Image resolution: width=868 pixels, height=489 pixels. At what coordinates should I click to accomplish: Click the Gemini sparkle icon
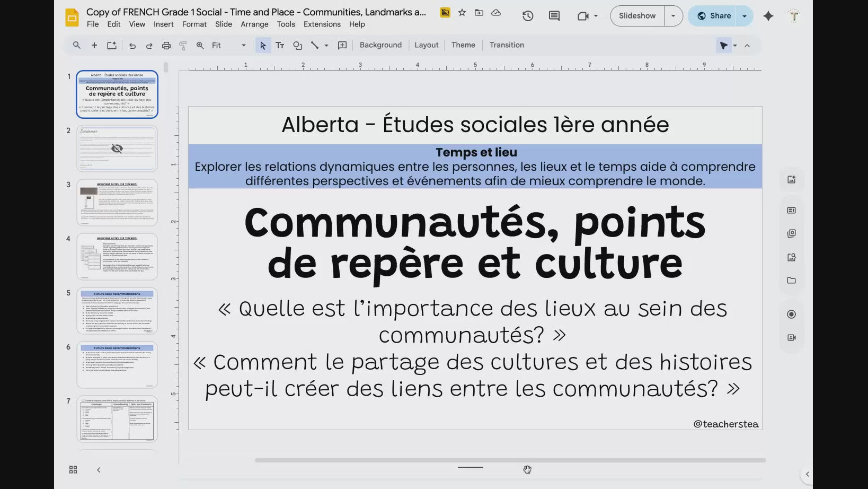768,16
